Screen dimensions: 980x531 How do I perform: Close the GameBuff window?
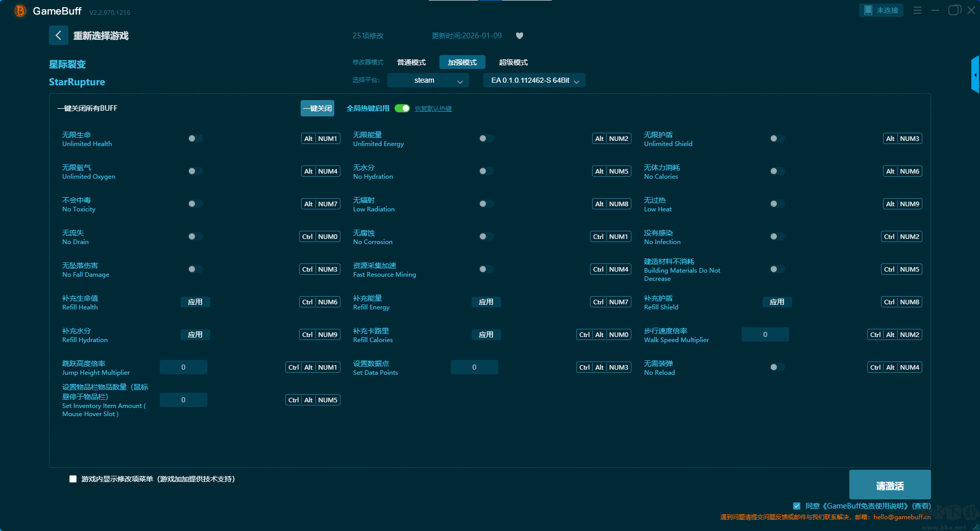click(971, 10)
